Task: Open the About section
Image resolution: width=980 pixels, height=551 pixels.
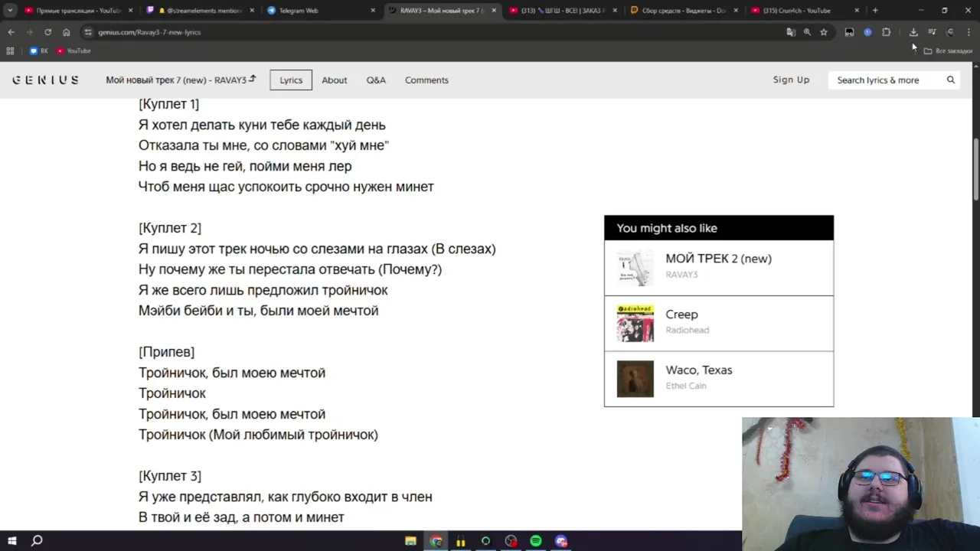Action: point(334,80)
